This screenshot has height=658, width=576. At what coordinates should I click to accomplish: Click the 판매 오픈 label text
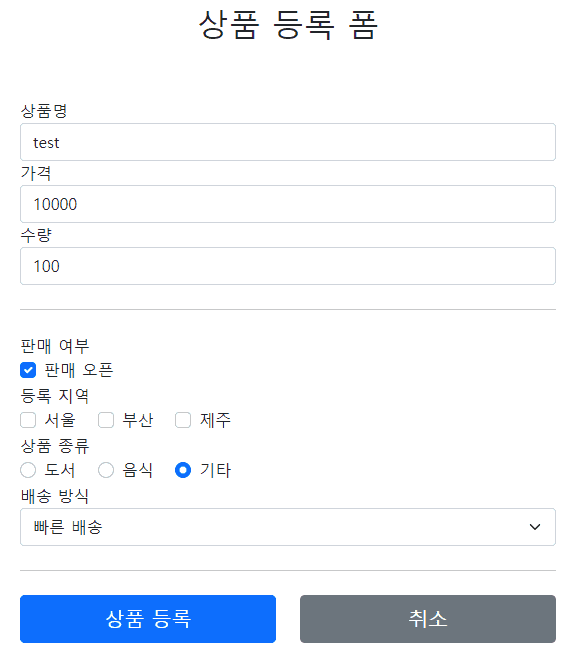tap(79, 370)
